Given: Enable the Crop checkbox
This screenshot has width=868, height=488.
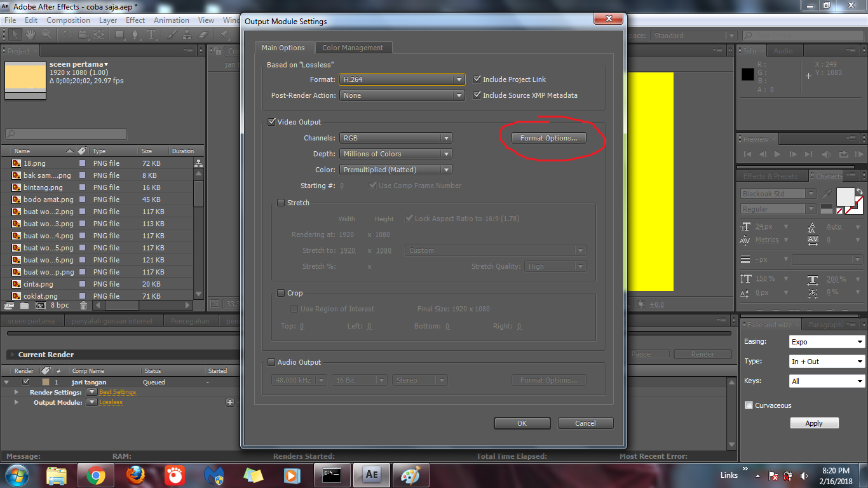Looking at the screenshot, I should point(281,293).
